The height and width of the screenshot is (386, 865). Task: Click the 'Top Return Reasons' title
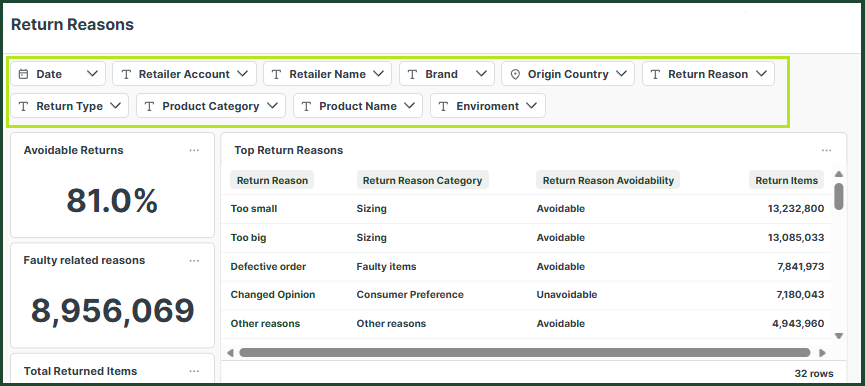pyautogui.click(x=289, y=151)
